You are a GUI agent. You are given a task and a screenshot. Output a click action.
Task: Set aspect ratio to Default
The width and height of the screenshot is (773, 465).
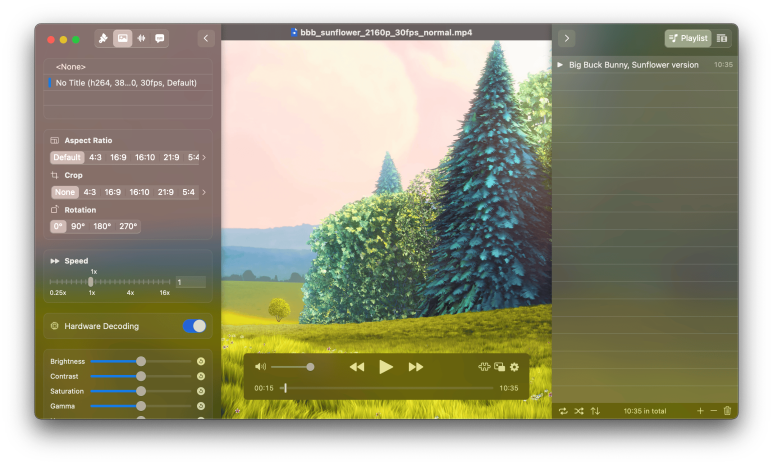click(x=67, y=157)
